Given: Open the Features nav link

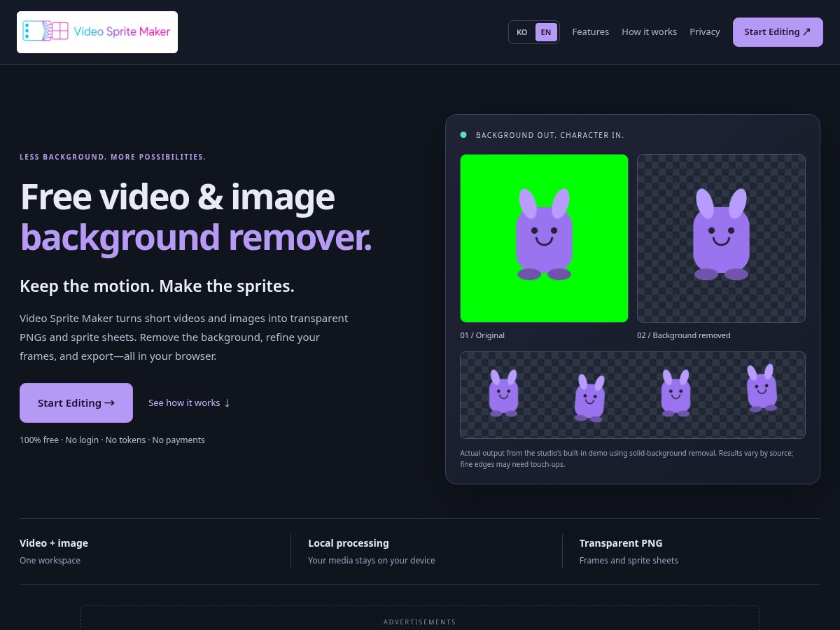Looking at the screenshot, I should pyautogui.click(x=591, y=32).
